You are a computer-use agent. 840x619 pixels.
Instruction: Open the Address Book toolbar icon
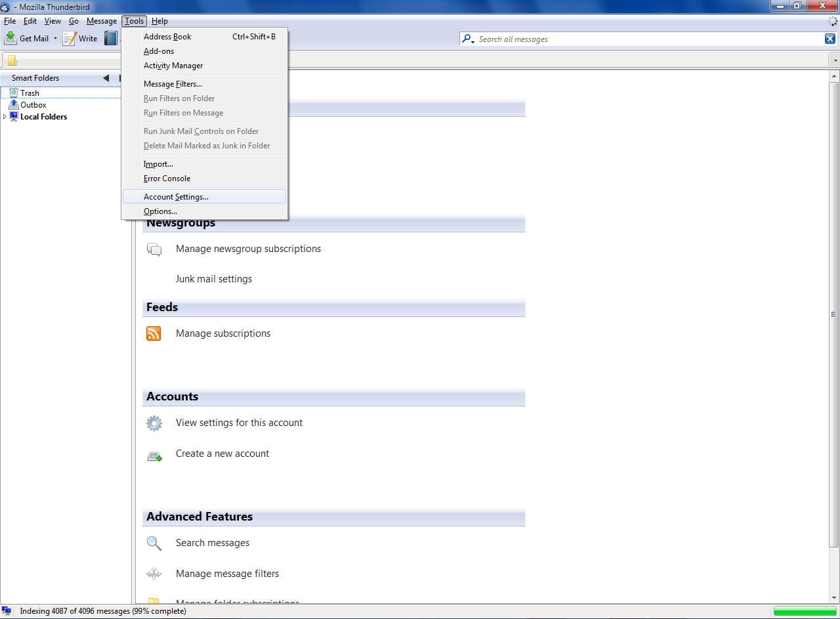click(x=111, y=38)
